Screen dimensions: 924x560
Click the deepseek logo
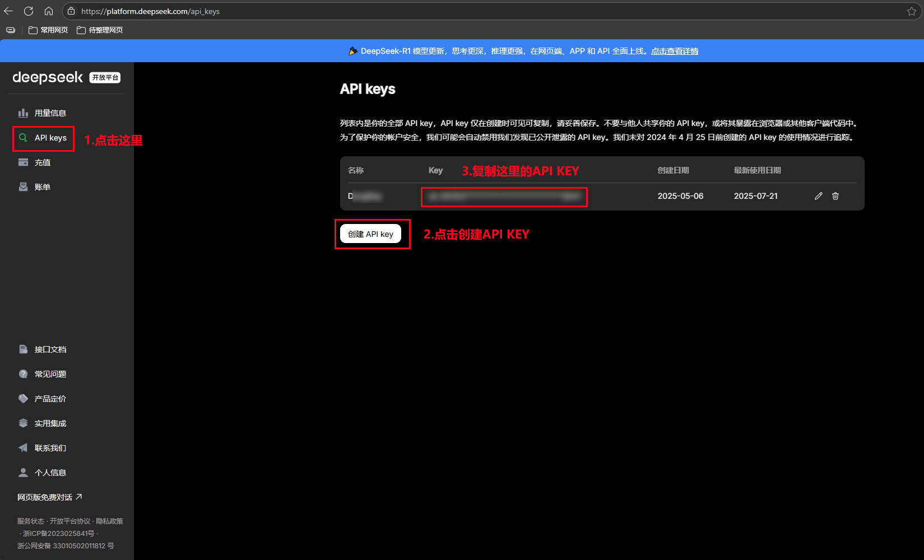point(48,77)
